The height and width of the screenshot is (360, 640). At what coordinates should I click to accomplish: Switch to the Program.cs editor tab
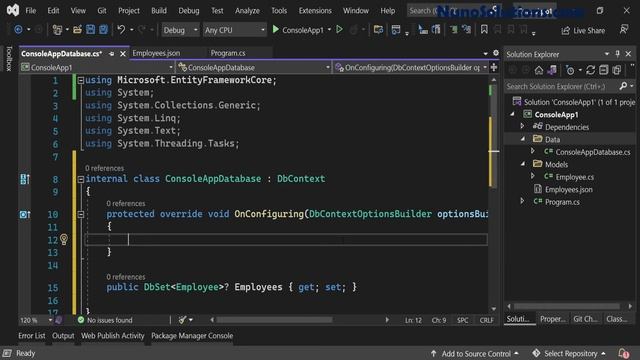[228, 53]
